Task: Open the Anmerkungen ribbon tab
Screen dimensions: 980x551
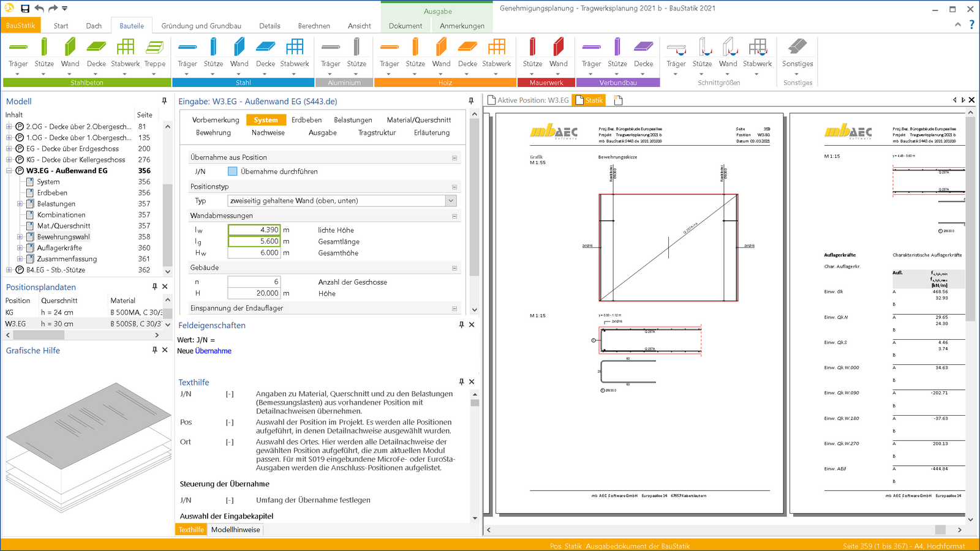Action: pyautogui.click(x=462, y=26)
